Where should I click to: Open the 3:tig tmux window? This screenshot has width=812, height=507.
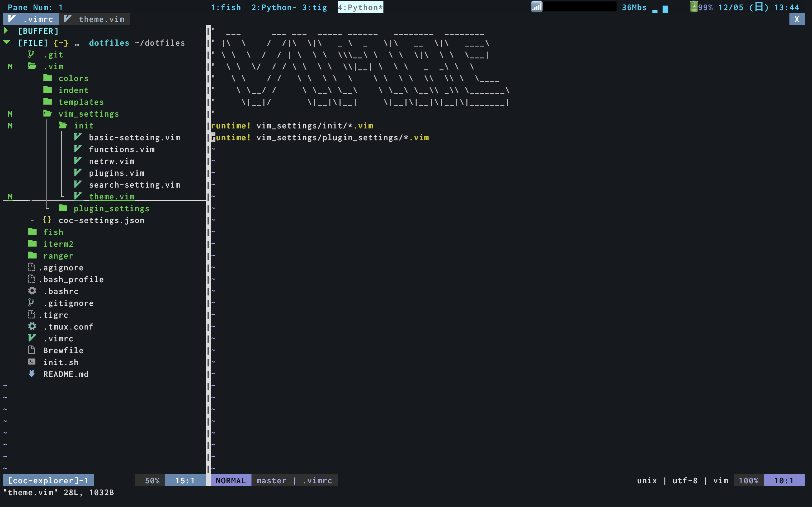(314, 7)
